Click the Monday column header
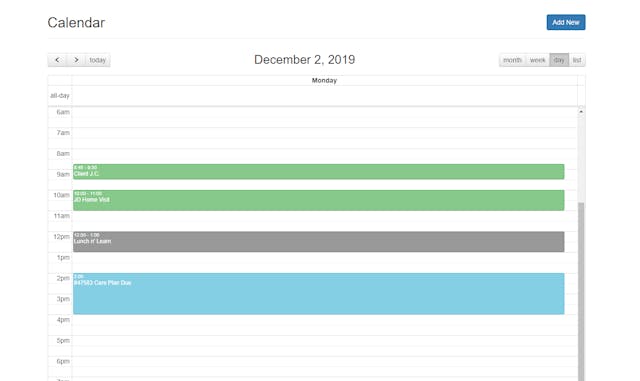640x381 pixels. [x=324, y=80]
